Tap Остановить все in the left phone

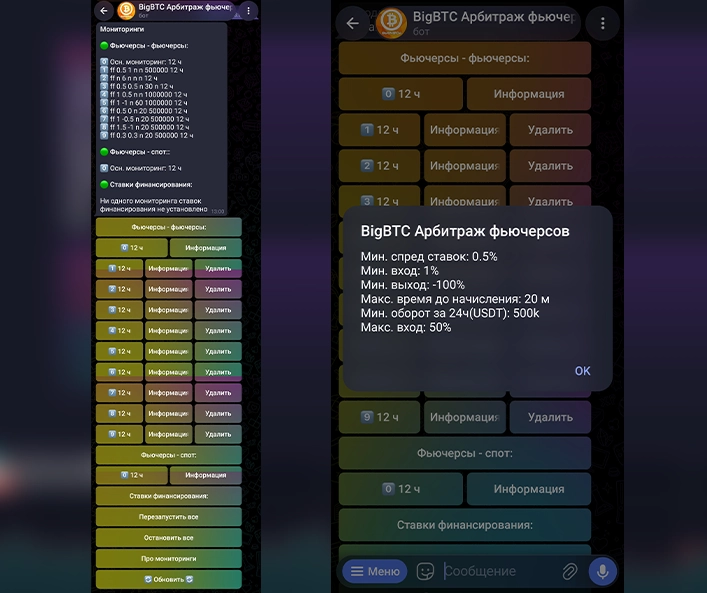(x=169, y=538)
